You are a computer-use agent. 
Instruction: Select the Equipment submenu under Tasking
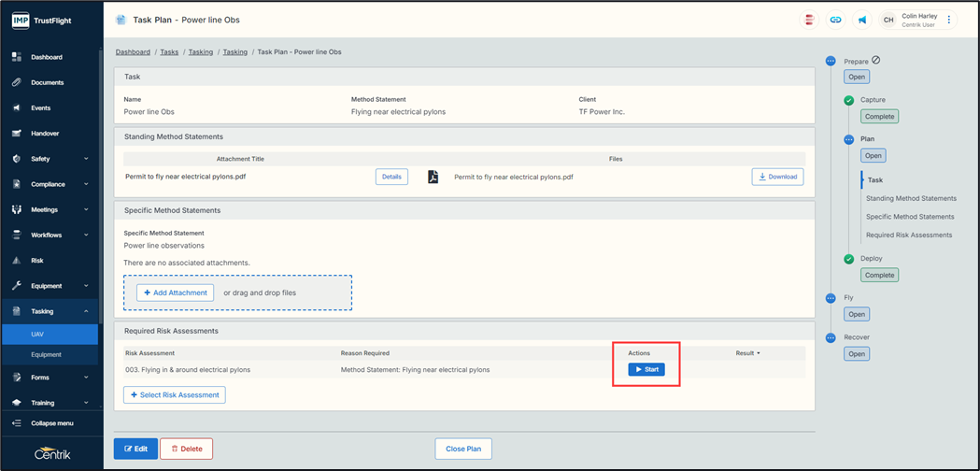(47, 354)
